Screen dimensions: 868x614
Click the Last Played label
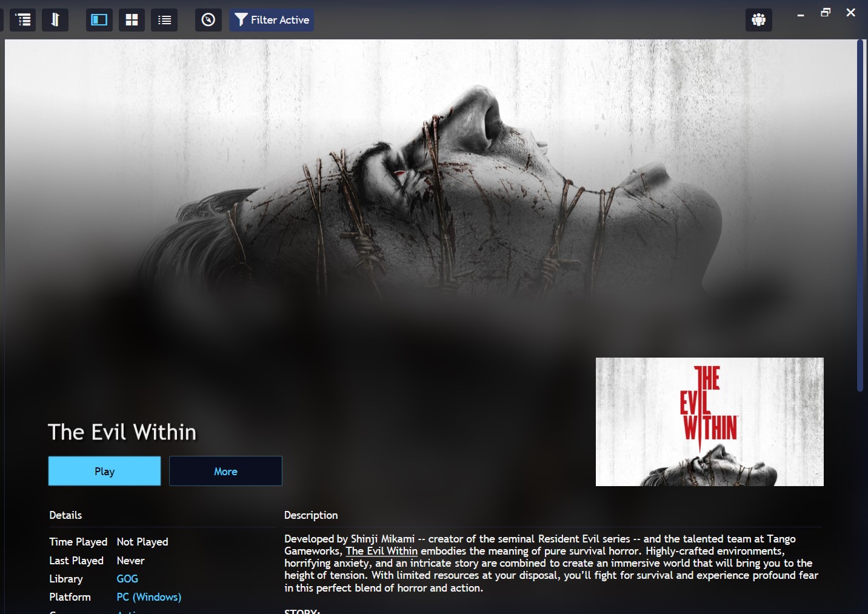(x=76, y=561)
